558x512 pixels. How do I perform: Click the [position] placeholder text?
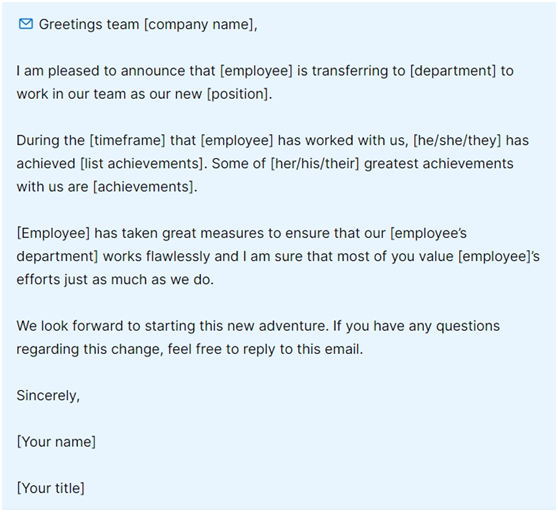238,94
